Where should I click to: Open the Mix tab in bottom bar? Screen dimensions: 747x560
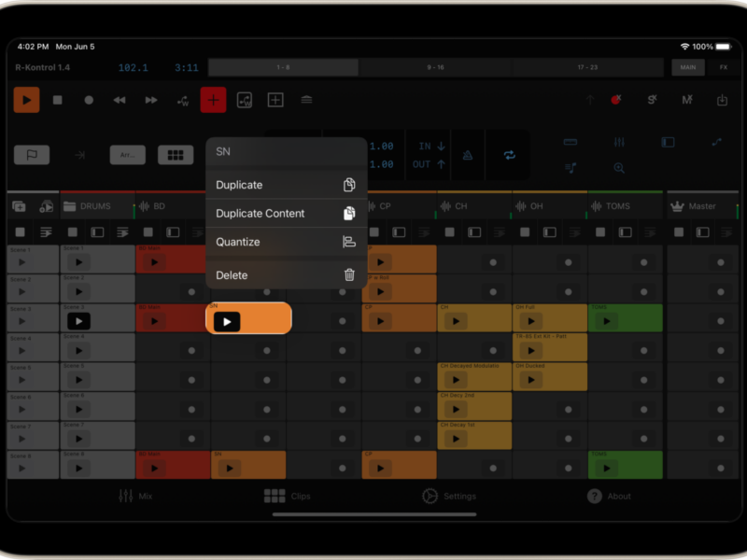tap(135, 497)
